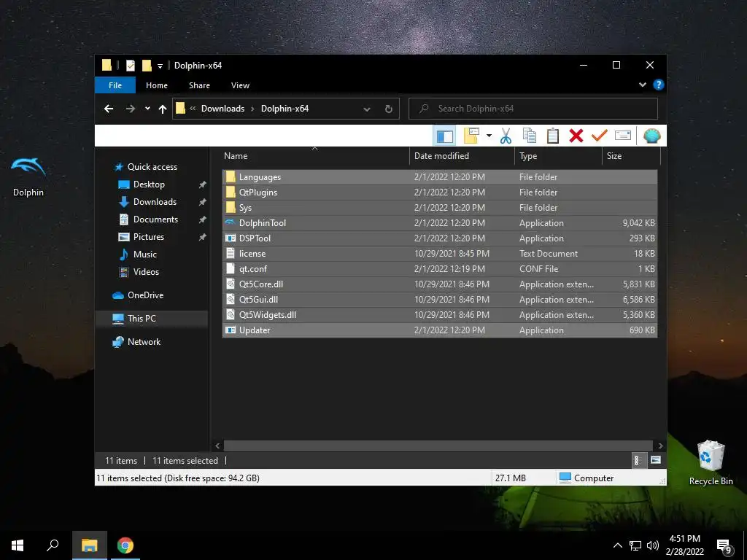Select This PC in navigation pane
747x560 pixels.
tap(152, 319)
